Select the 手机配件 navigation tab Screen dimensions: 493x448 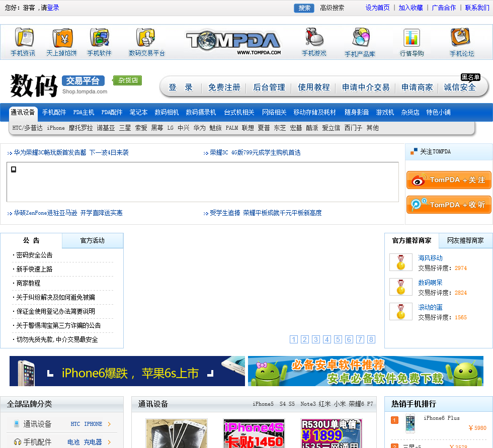pyautogui.click(x=54, y=113)
